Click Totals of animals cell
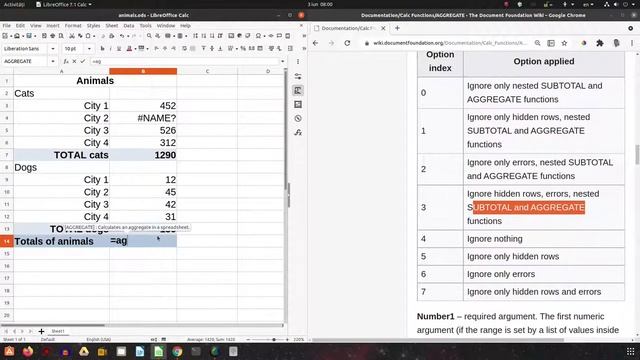The width and height of the screenshot is (640, 360). pyautogui.click(x=61, y=241)
